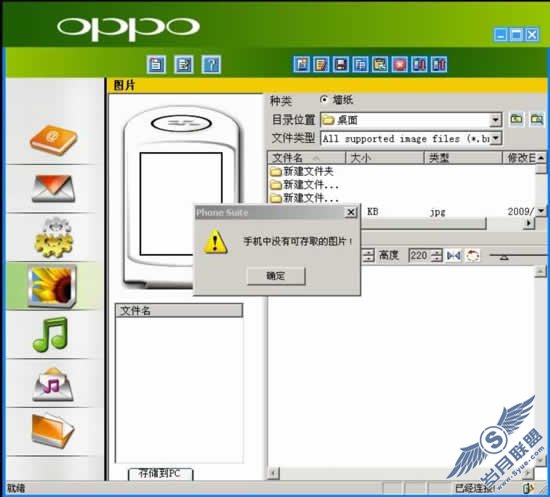This screenshot has height=497, width=550.
Task: Click file list scroll-right arrow
Action: point(529,223)
